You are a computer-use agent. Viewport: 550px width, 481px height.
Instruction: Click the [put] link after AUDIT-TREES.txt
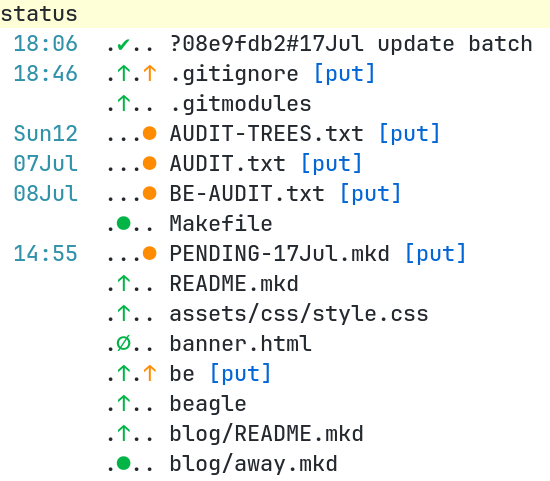click(x=409, y=134)
